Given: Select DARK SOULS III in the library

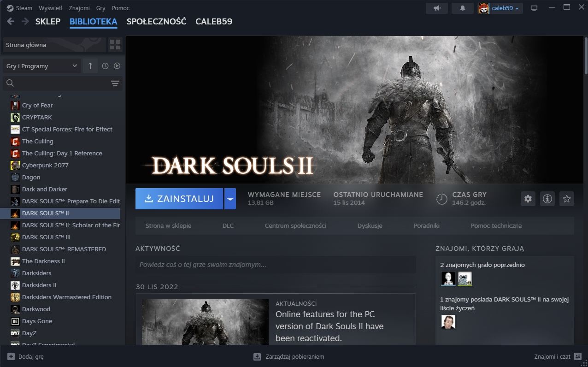Looking at the screenshot, I should [x=46, y=237].
